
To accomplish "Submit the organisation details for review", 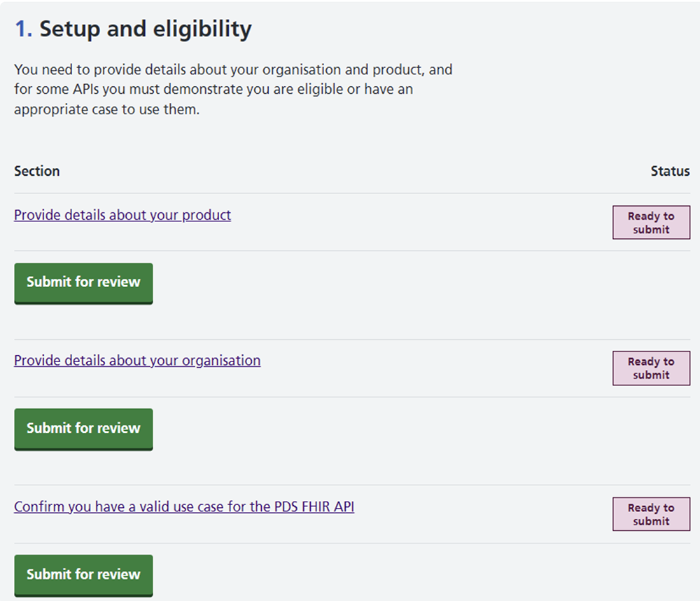I will tap(83, 428).
